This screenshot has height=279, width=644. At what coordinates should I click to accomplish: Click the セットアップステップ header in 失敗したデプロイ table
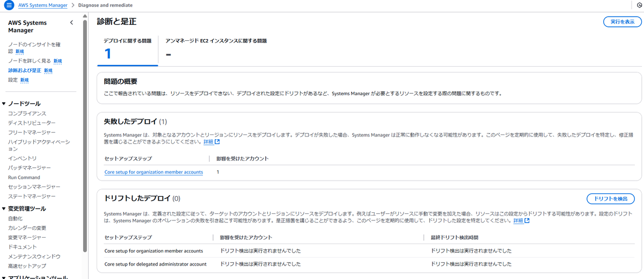tap(128, 159)
